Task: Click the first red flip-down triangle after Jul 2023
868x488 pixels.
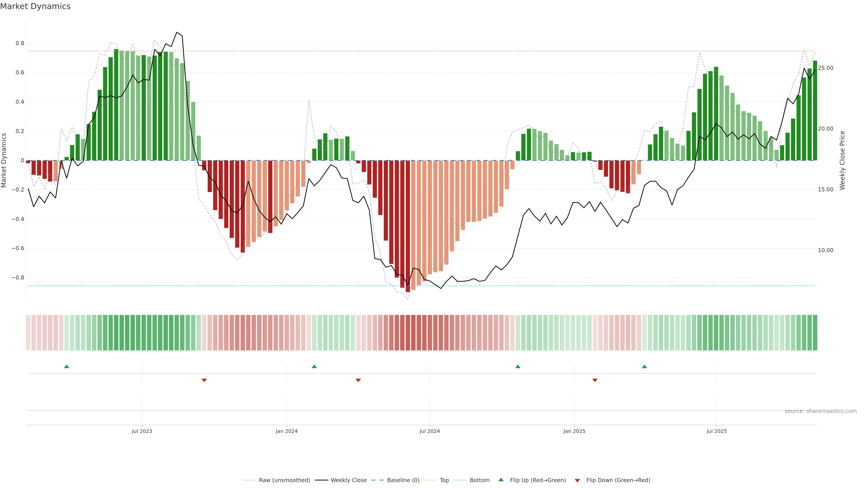Action: tap(204, 380)
